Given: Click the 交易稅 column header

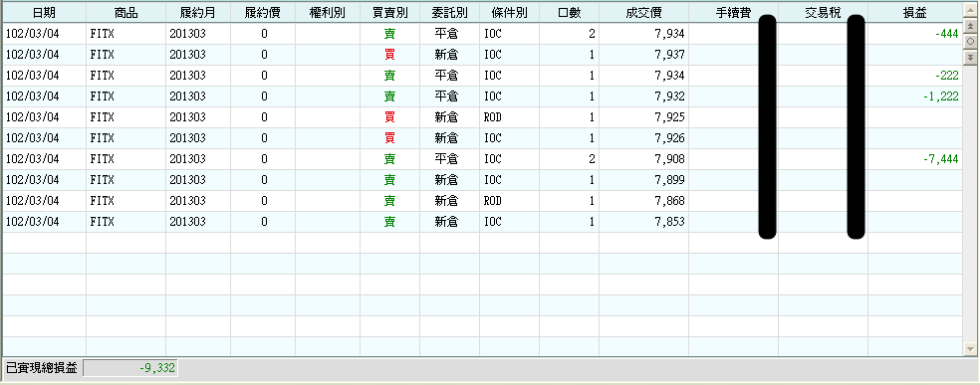Looking at the screenshot, I should click(x=823, y=13).
